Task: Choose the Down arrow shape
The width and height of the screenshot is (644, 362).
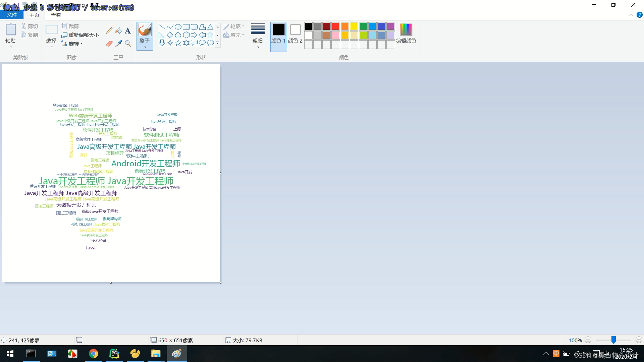Action: coord(162,43)
